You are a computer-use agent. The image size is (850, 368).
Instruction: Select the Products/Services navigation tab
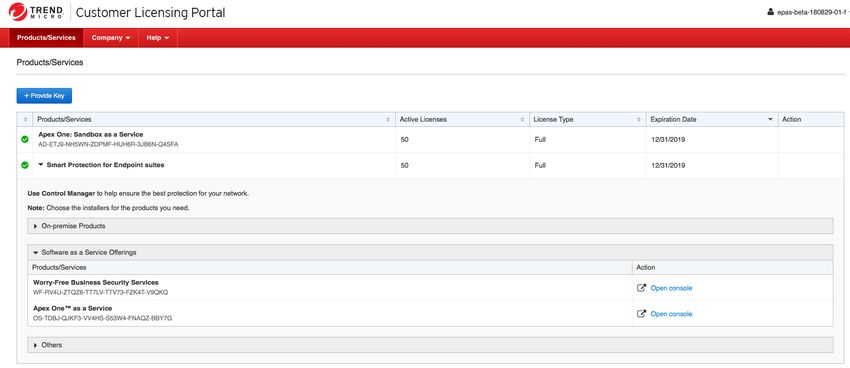pyautogui.click(x=46, y=38)
